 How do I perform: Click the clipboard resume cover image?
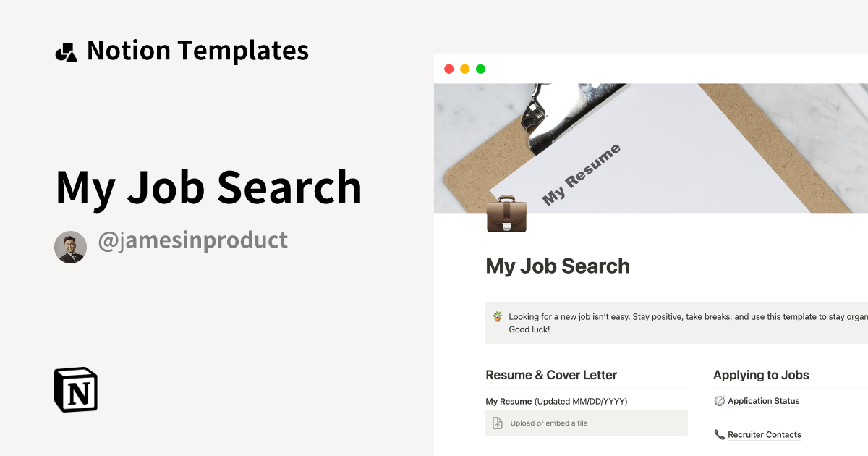pos(651,148)
